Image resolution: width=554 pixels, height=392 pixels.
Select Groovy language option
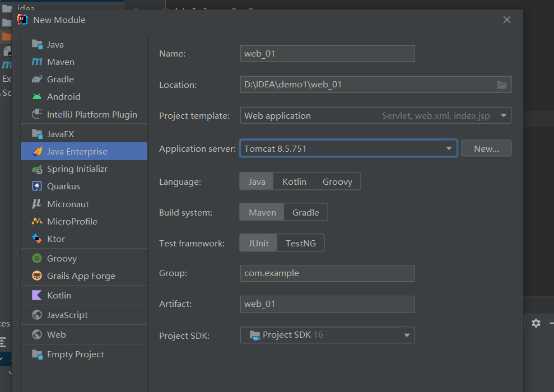(337, 181)
